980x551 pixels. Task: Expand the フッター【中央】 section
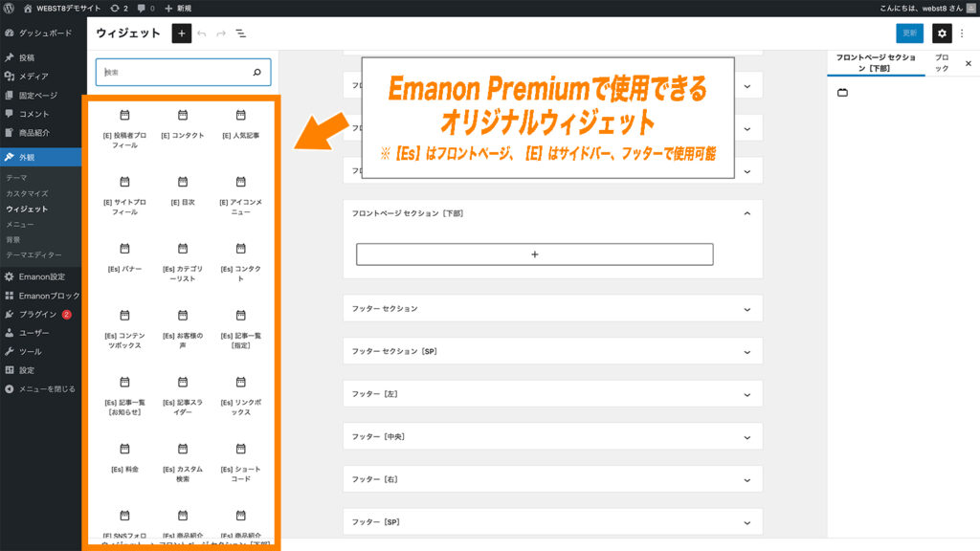(x=553, y=436)
